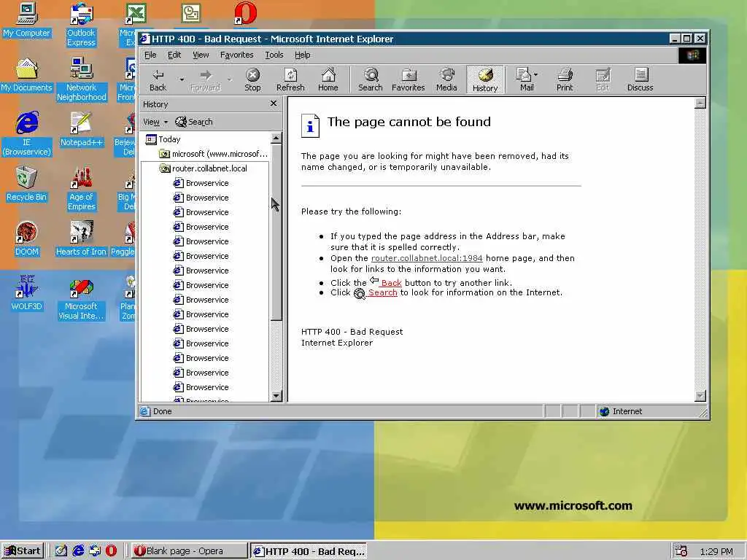Open the Edit menu
Screen dimensions: 747x560
point(174,55)
